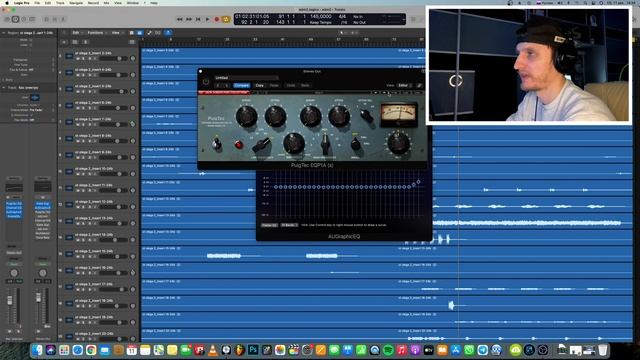640x360 pixels.
Task: Click the plugin link icon
Action: pos(419,85)
